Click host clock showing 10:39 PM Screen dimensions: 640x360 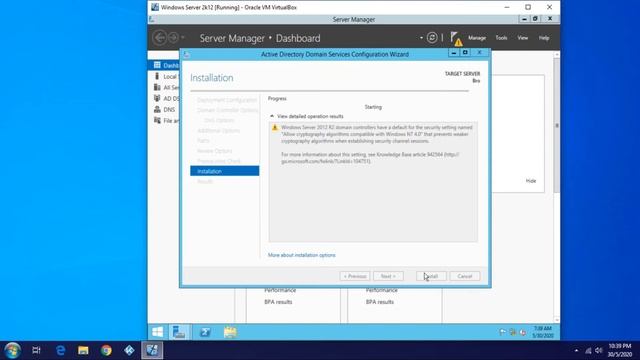[620, 350]
